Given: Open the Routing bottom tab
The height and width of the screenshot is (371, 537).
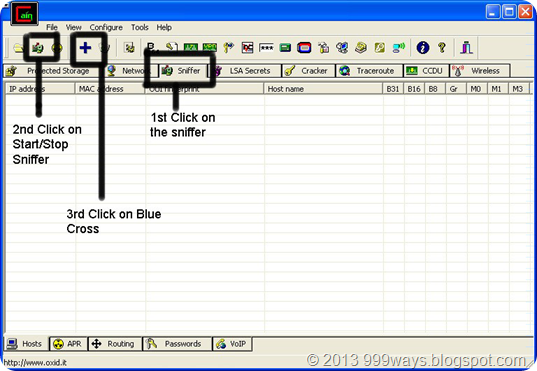Looking at the screenshot, I should (x=115, y=344).
